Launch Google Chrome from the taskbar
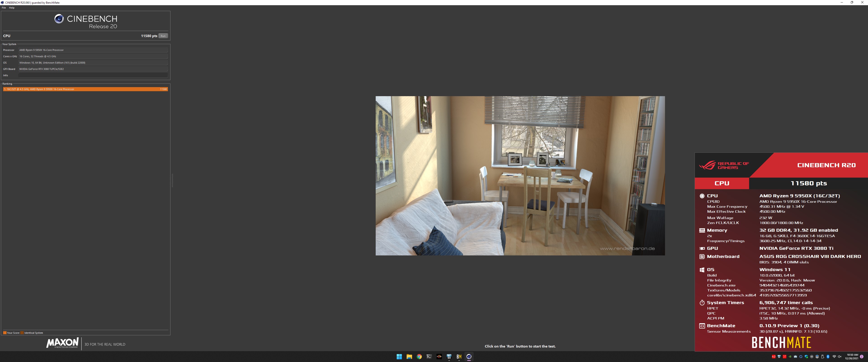 419,357
